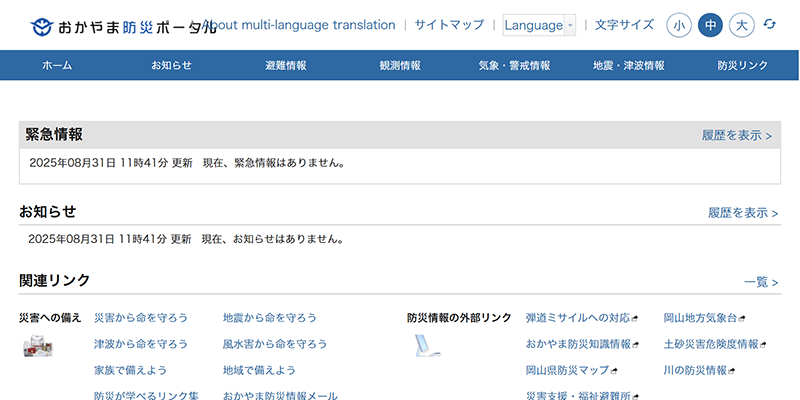This screenshot has height=400, width=800.
Task: Click the おかやま防災ポータル logo
Action: (123, 26)
